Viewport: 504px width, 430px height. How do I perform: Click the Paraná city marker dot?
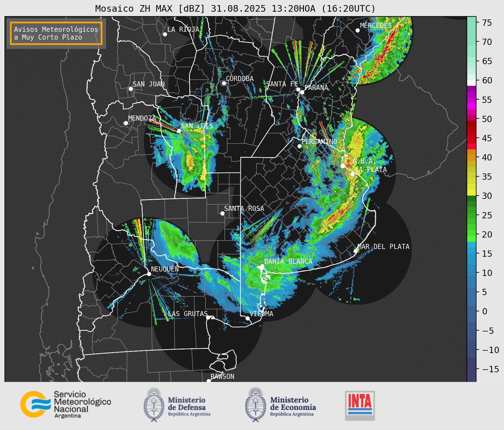click(302, 92)
